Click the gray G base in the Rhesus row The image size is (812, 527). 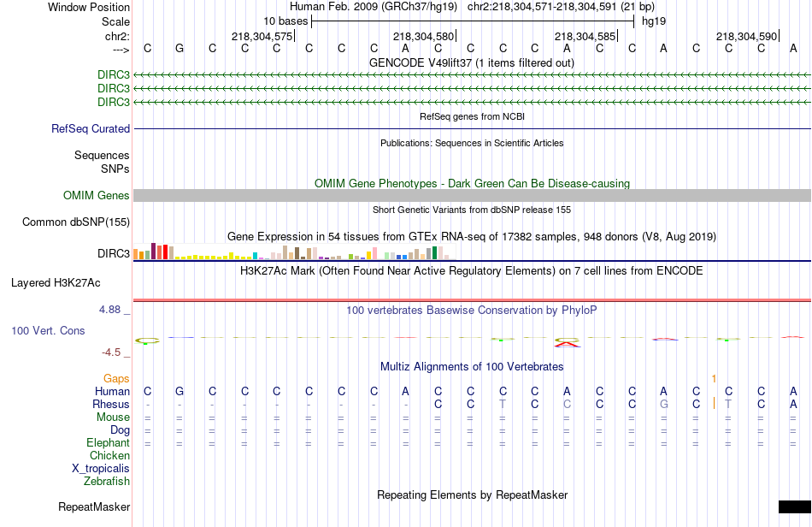click(664, 404)
